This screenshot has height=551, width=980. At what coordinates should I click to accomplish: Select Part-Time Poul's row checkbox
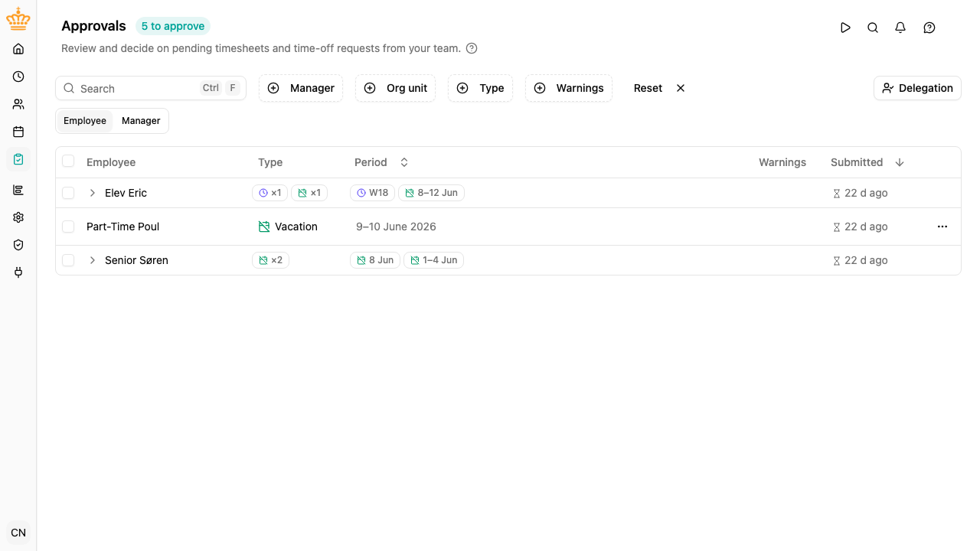pos(68,227)
